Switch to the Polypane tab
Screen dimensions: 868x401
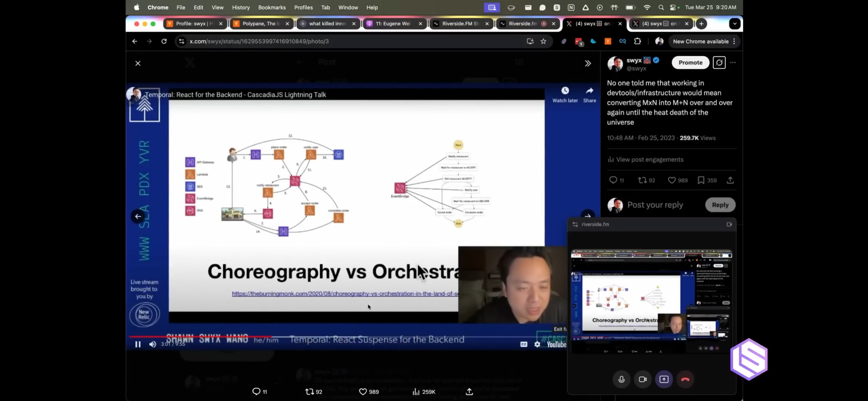coord(261,23)
